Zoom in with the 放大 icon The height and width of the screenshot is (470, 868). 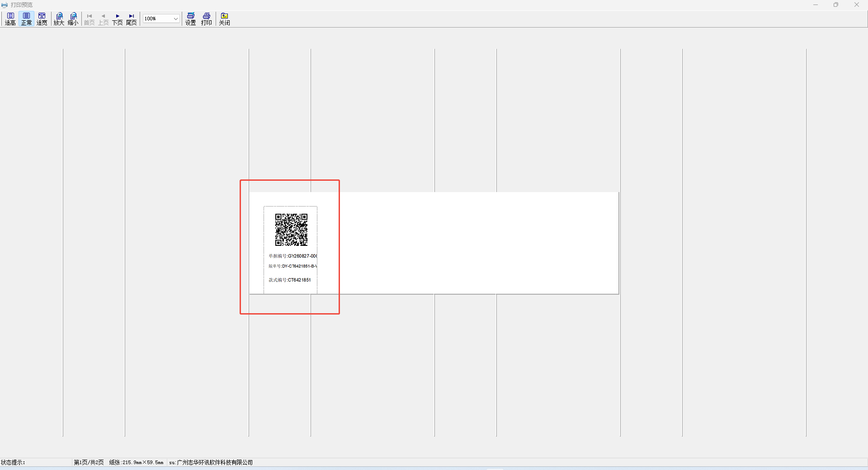pos(59,19)
